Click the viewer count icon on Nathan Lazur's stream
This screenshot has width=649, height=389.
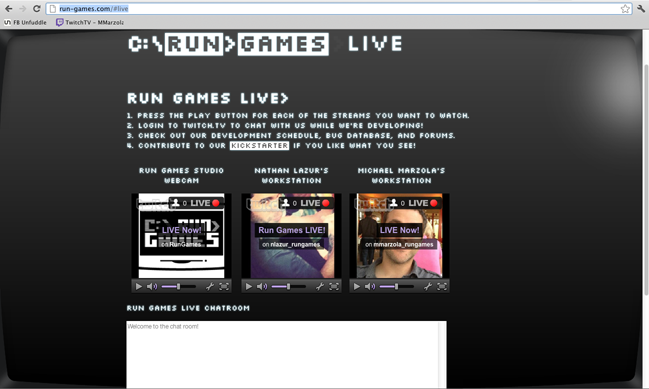point(286,203)
